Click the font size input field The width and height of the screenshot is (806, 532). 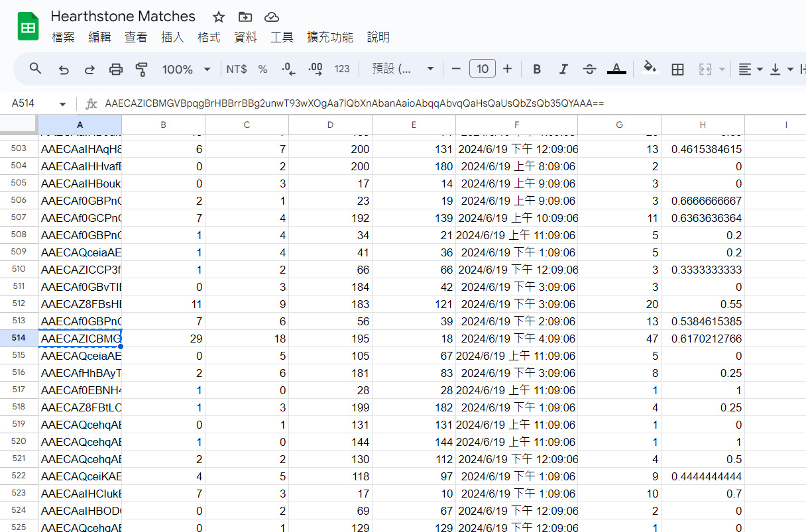pos(483,69)
